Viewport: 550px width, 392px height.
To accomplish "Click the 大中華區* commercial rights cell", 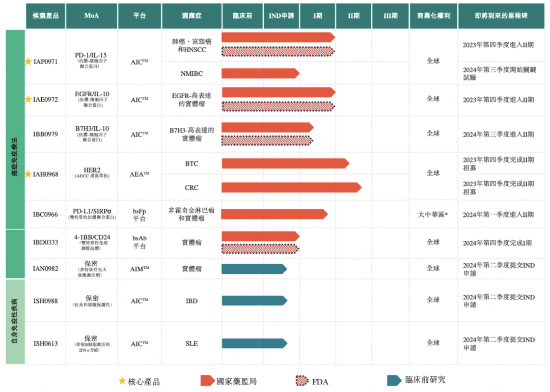I will tap(433, 214).
